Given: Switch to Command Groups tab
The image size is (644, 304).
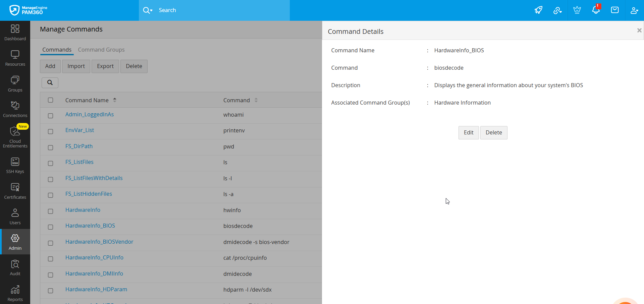Looking at the screenshot, I should pyautogui.click(x=101, y=50).
